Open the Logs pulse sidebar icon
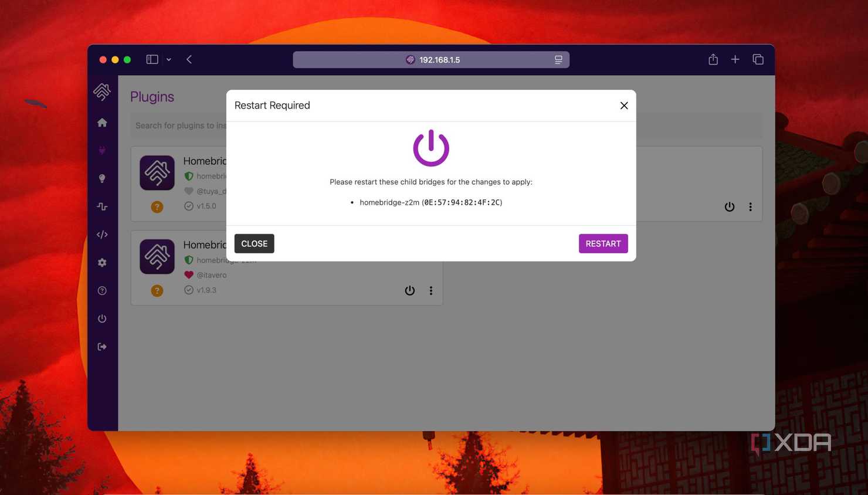 tap(102, 206)
